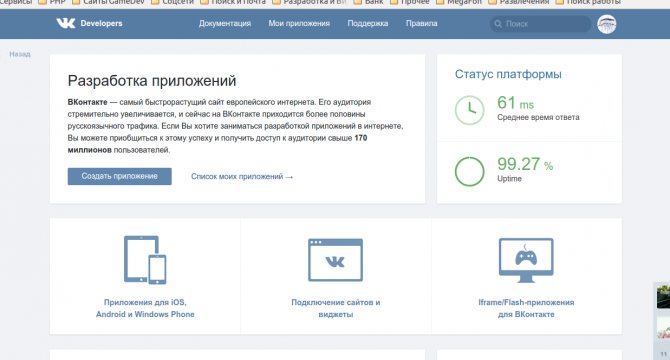Click the Среднее время ответа label
Image resolution: width=670 pixels, height=360 pixels.
coord(538,117)
